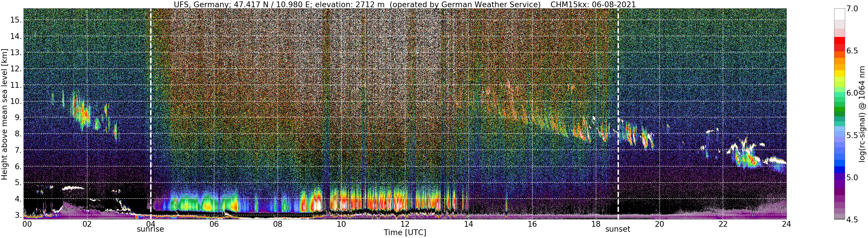868x238 pixels.
Task: Click the time axis tick '02'
Action: click(x=87, y=224)
